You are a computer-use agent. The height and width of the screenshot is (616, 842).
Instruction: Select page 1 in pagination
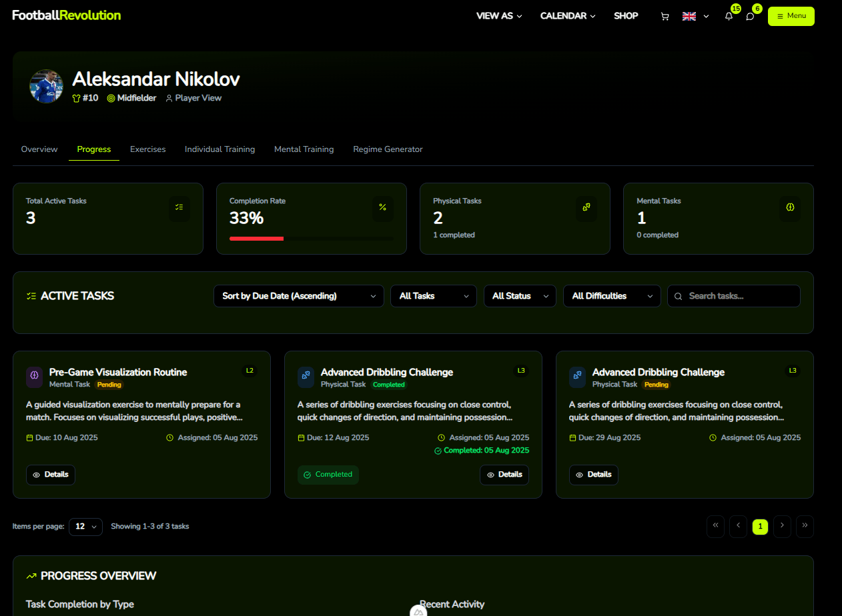click(x=760, y=527)
